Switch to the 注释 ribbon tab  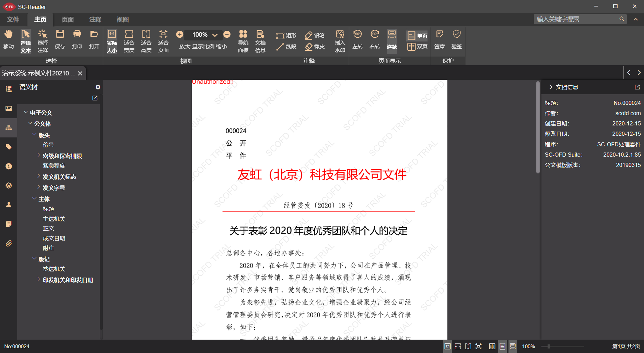tap(95, 20)
